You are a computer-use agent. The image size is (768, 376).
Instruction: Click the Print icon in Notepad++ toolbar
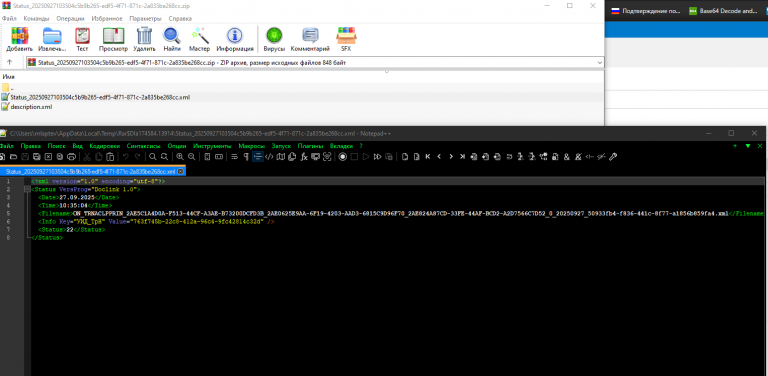coord(72,157)
